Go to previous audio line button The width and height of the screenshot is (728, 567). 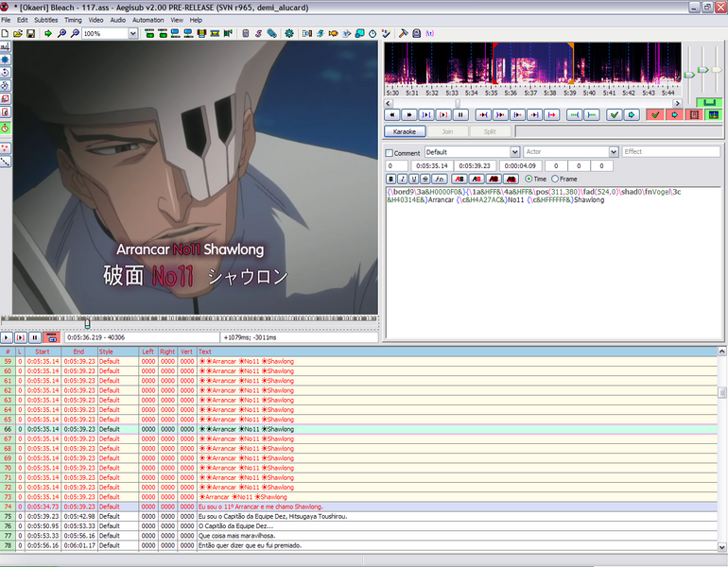(x=392, y=114)
